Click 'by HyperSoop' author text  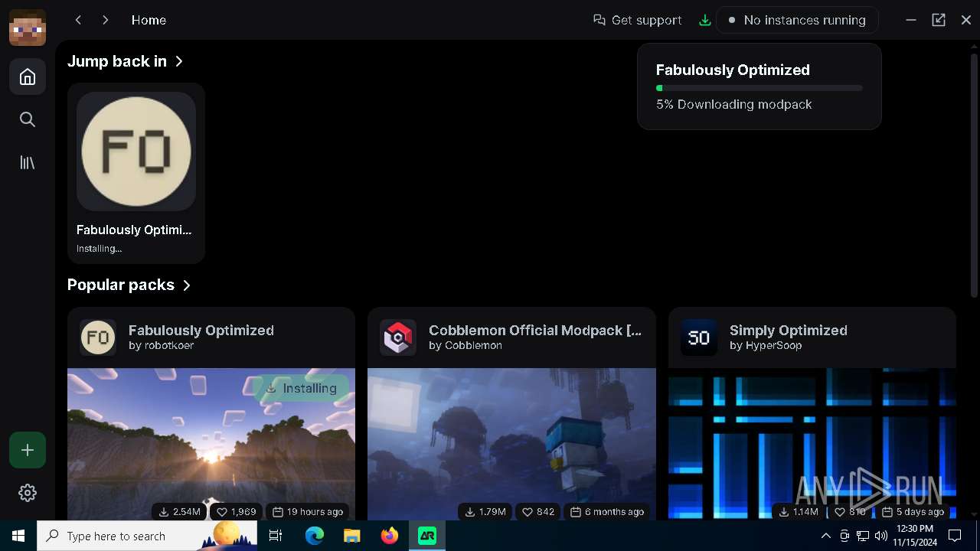tap(766, 345)
